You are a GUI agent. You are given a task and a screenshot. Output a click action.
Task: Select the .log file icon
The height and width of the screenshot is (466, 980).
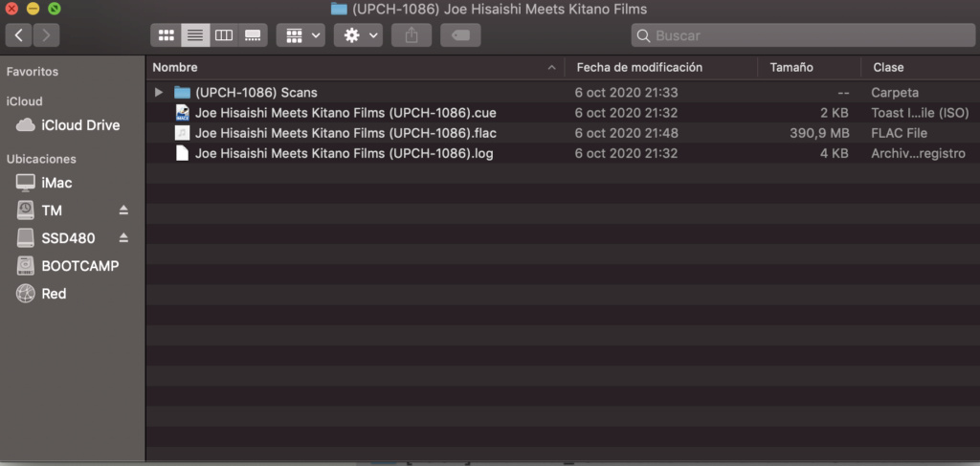click(x=182, y=153)
